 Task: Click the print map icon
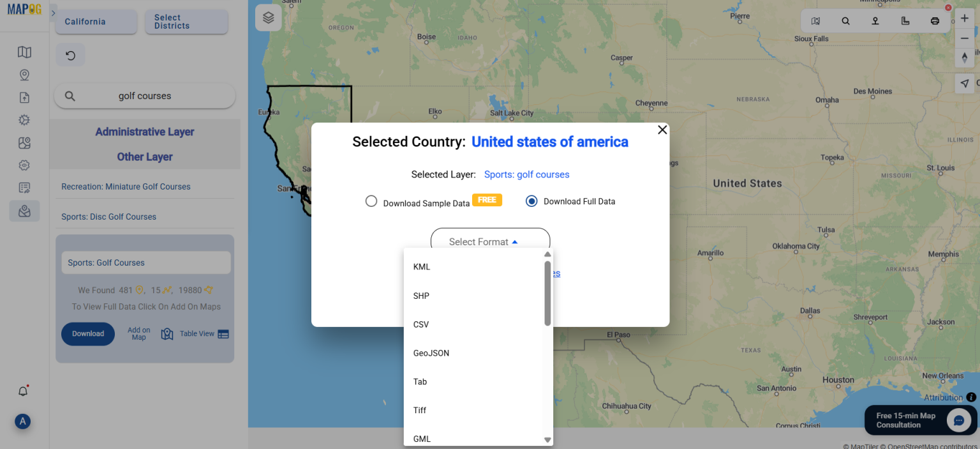click(x=935, y=20)
